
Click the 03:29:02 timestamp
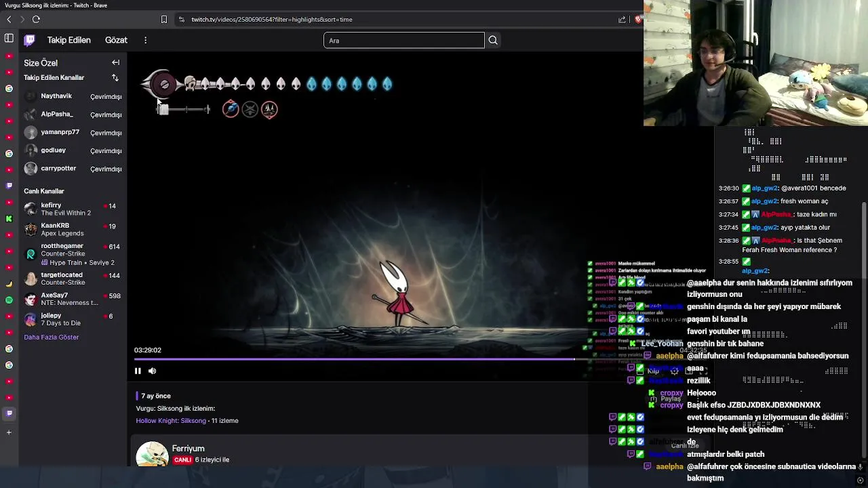[x=148, y=350]
